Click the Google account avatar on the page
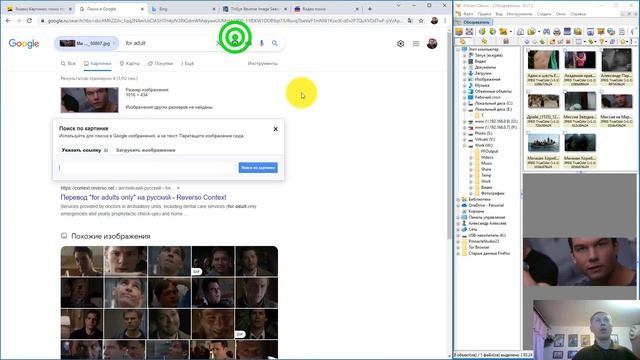The height and width of the screenshot is (360, 640). (432, 44)
